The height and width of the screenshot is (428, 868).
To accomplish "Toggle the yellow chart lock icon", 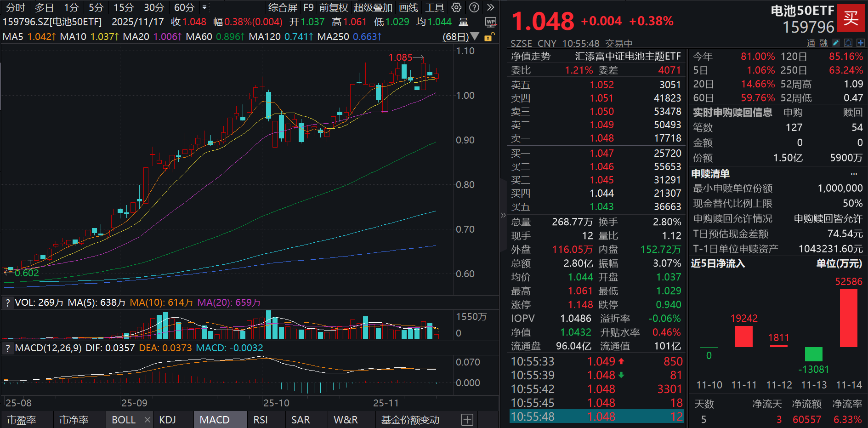I will click(489, 37).
